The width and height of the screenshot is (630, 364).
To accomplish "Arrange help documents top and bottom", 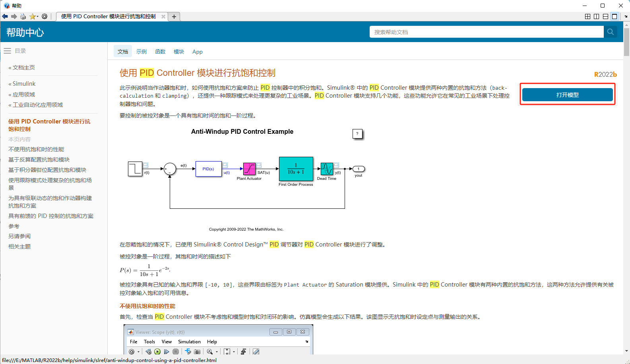I will [605, 16].
